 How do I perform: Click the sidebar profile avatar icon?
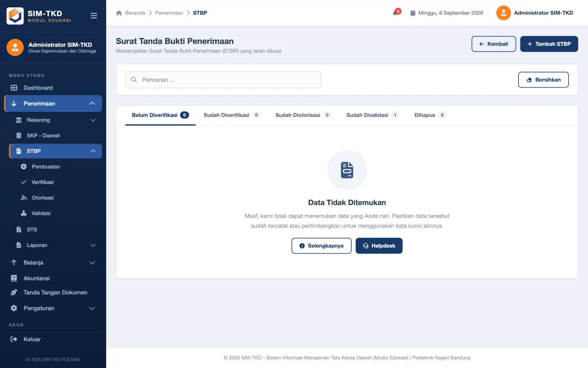[x=15, y=47]
